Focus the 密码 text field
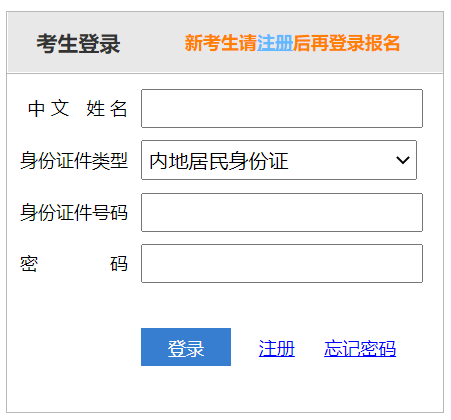Viewport: 451px width, 420px height. tap(282, 263)
